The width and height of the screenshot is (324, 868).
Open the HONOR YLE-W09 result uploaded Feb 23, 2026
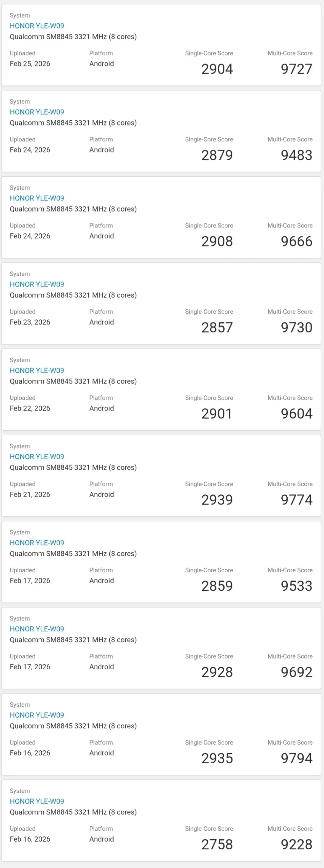[x=37, y=284]
